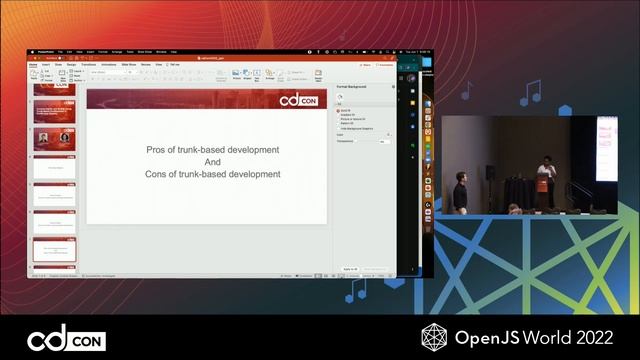The height and width of the screenshot is (360, 640).
Task: Select the Fill paint bucket tab icon
Action: tap(340, 97)
